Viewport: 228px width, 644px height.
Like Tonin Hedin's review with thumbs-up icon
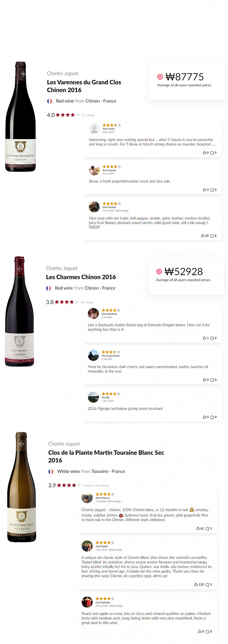204,153
